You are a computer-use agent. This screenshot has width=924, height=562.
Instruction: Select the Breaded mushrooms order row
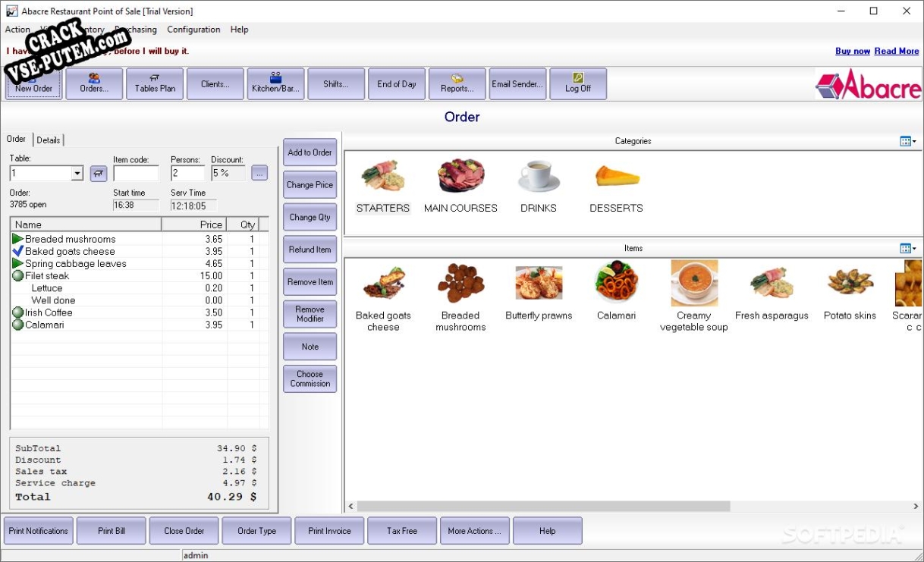click(x=140, y=239)
